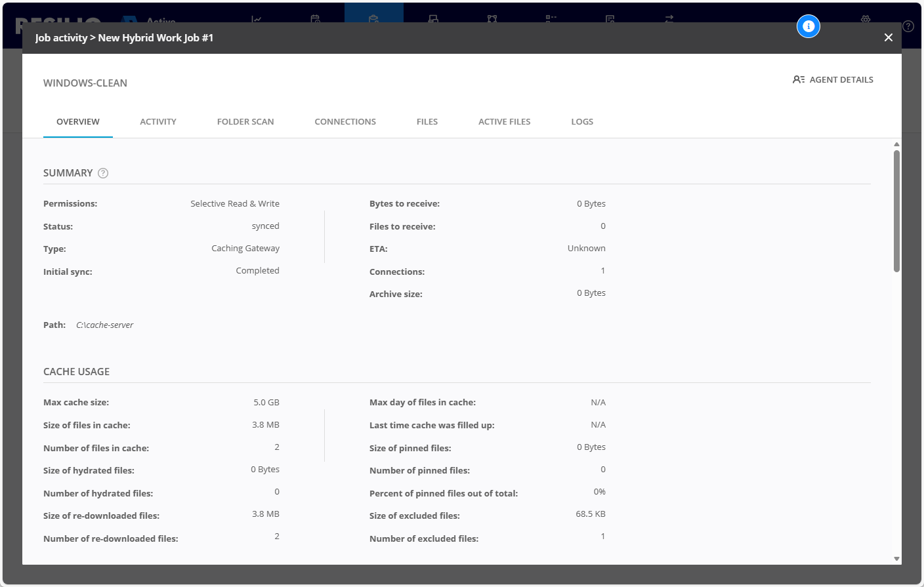Switch to the Active Files tab
This screenshot has width=924, height=587.
[x=504, y=122]
